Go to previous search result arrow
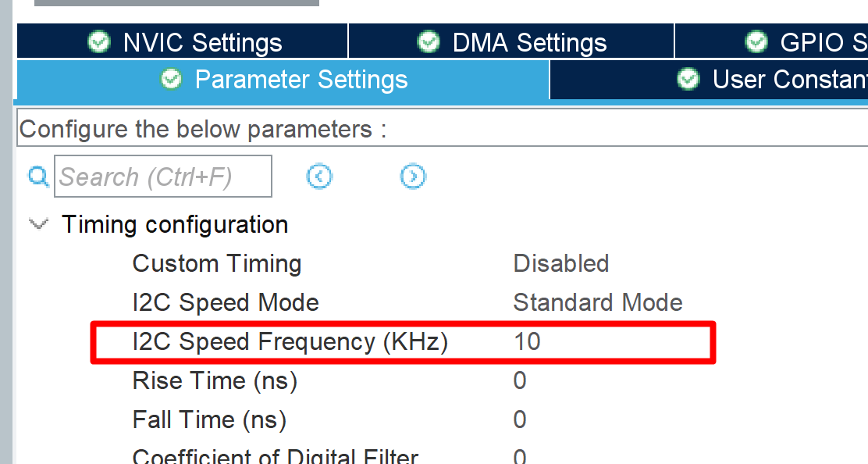This screenshot has height=464, width=868. tap(319, 177)
